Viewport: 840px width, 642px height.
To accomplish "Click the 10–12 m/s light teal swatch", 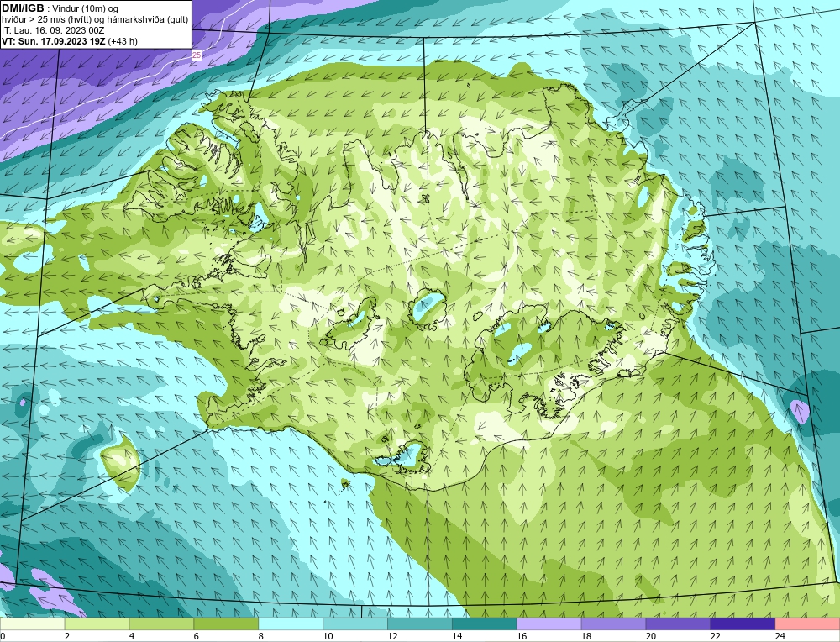I will (355, 624).
